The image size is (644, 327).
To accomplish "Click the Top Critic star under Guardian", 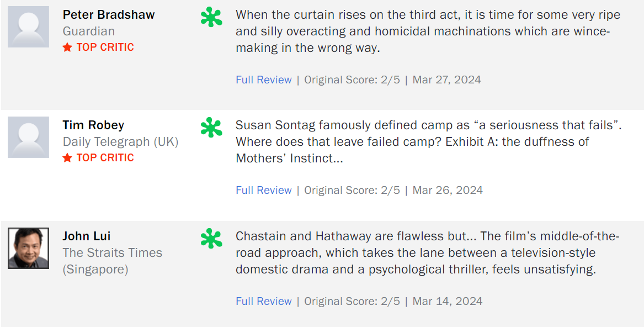I will pos(67,48).
